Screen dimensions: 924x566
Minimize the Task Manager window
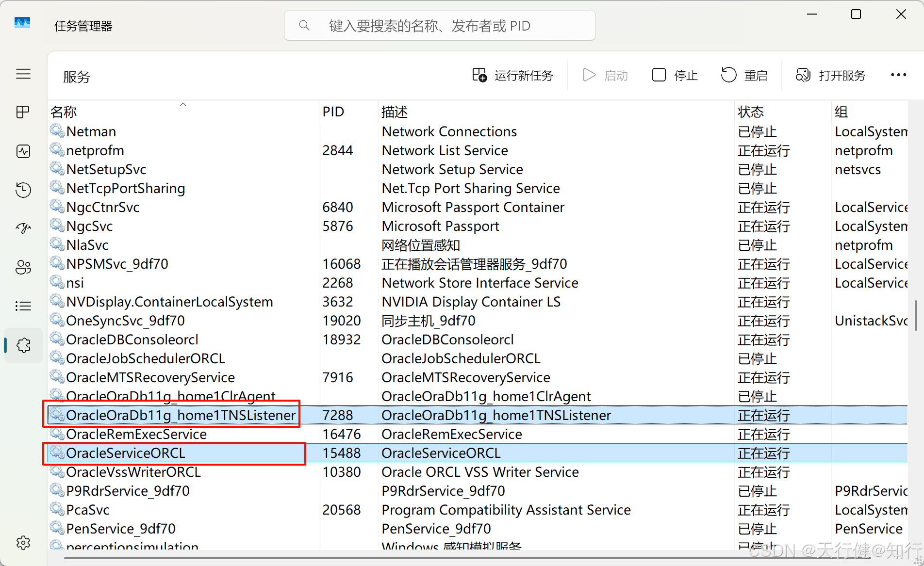[812, 14]
